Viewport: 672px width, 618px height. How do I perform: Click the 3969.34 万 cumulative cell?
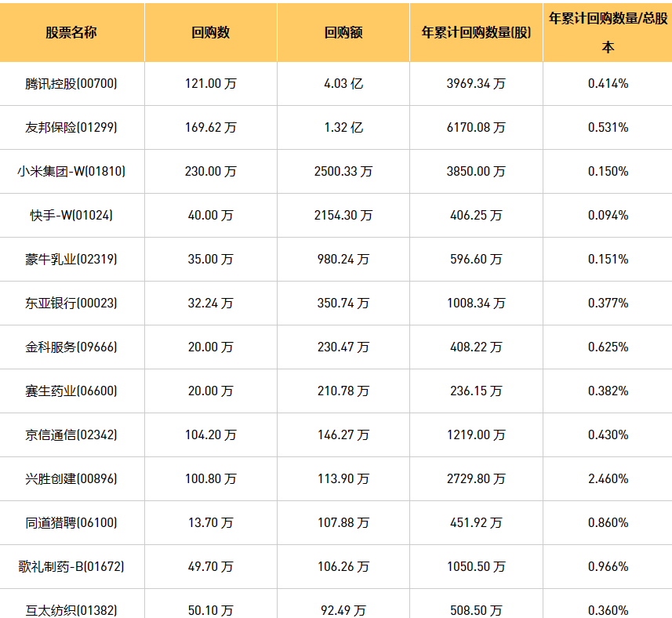476,84
